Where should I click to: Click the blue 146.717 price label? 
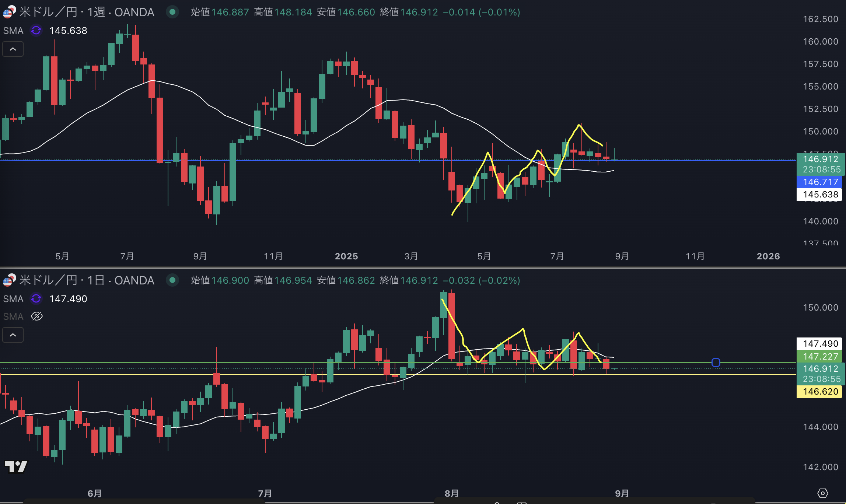coord(819,182)
